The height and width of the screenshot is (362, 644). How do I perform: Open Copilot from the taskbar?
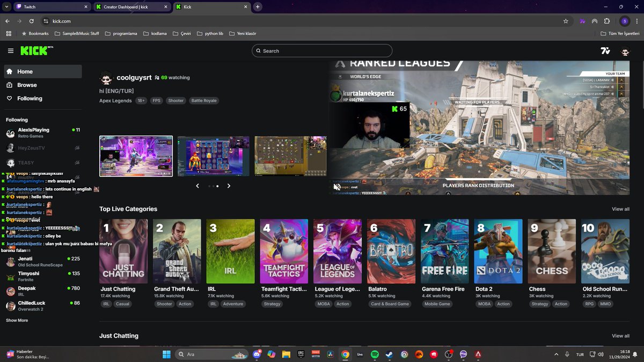(272, 354)
